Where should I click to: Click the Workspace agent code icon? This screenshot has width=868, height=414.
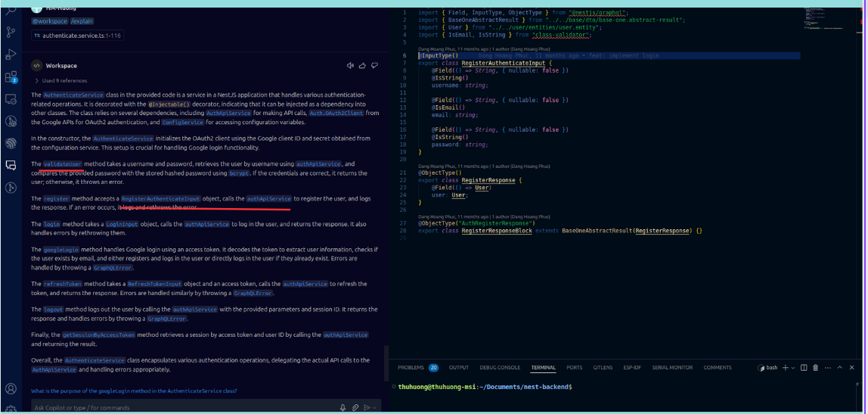click(x=36, y=65)
